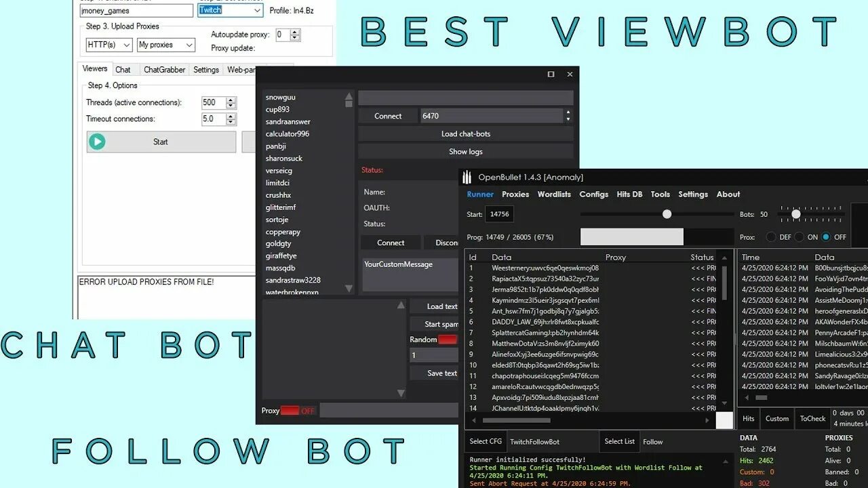Screen dimensions: 868x488
Task: Click Show logs button
Action: point(465,152)
